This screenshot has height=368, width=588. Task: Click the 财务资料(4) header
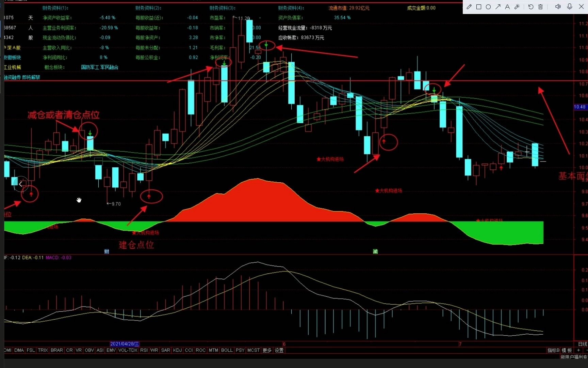(291, 8)
